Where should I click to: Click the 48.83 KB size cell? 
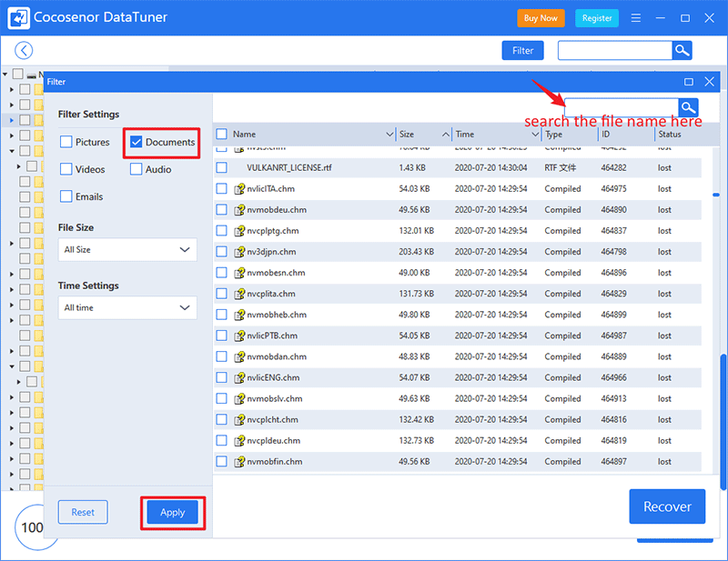pyautogui.click(x=414, y=356)
